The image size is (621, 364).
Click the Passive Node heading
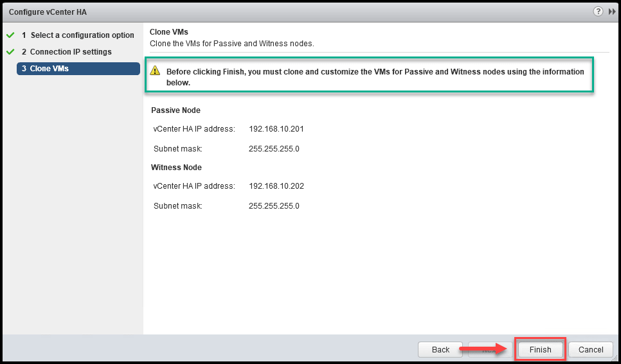pos(175,110)
